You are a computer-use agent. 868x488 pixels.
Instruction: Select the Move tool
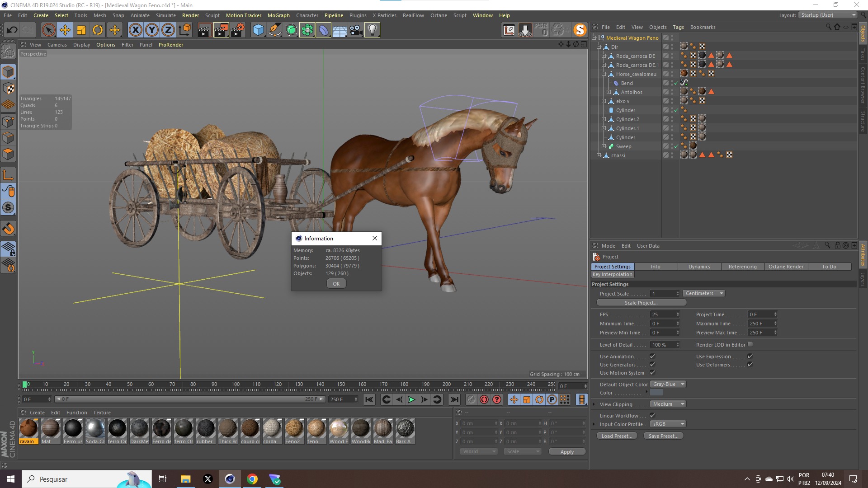click(x=65, y=30)
